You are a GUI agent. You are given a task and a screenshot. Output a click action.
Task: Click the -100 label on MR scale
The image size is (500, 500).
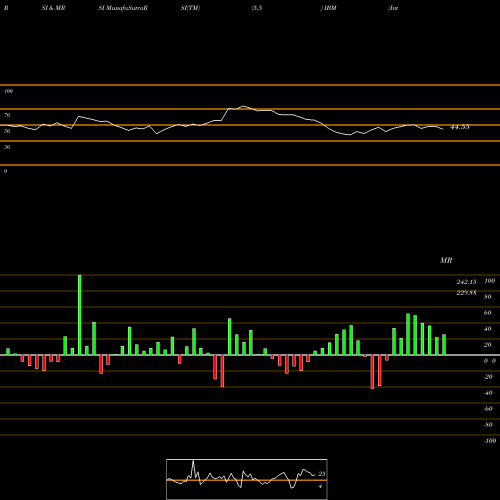click(x=490, y=441)
